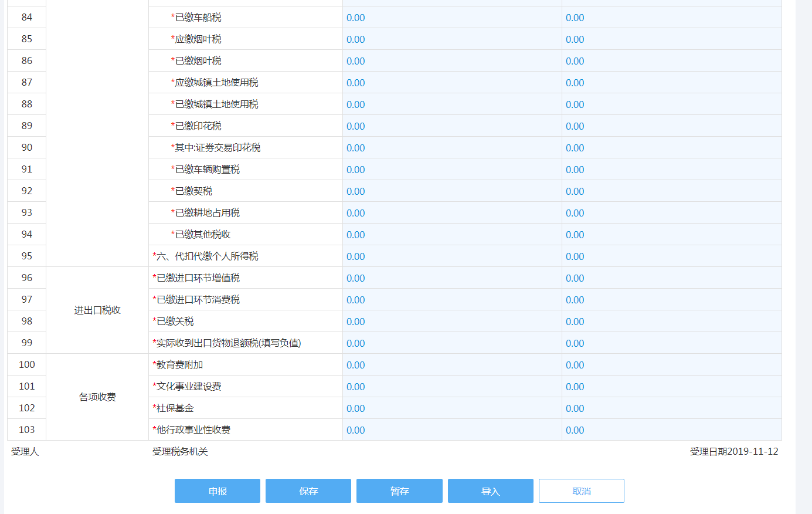
Task: Edit first value field for 已缴进口环节增值税
Action: 452,278
